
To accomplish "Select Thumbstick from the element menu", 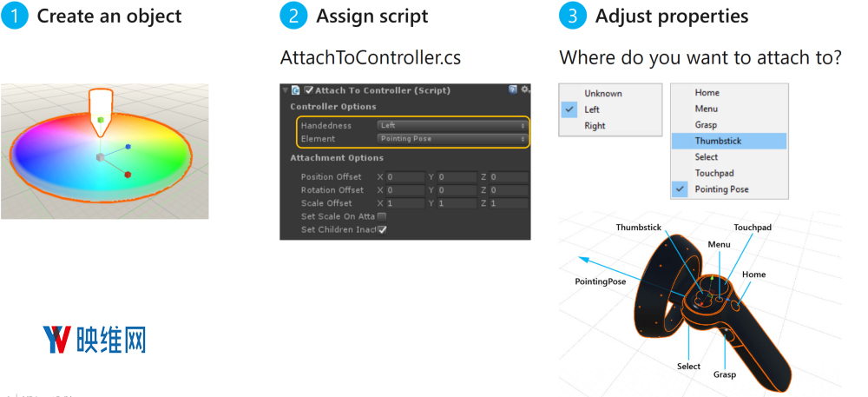I will [x=727, y=141].
